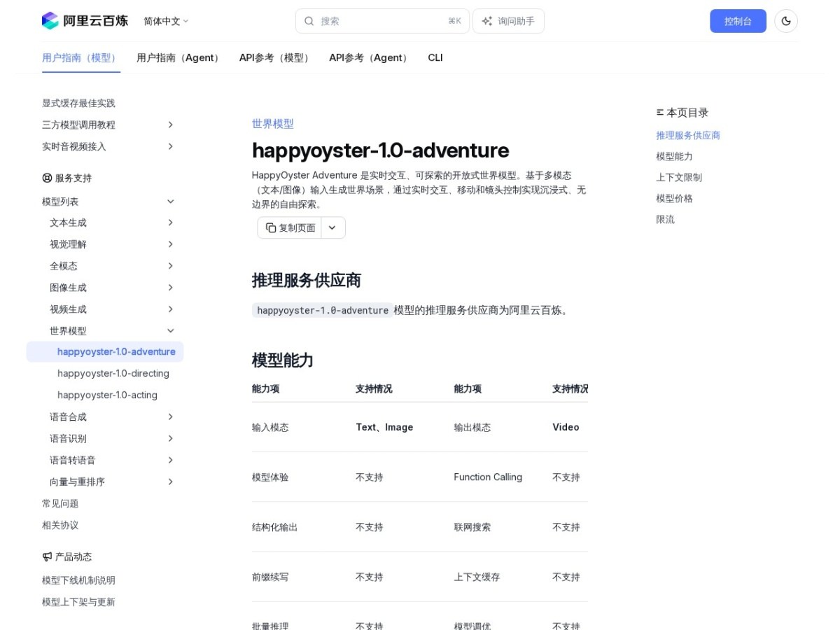This screenshot has height=630, width=840.
Task: Open the 复制页面 dropdown arrow
Action: pyautogui.click(x=332, y=227)
